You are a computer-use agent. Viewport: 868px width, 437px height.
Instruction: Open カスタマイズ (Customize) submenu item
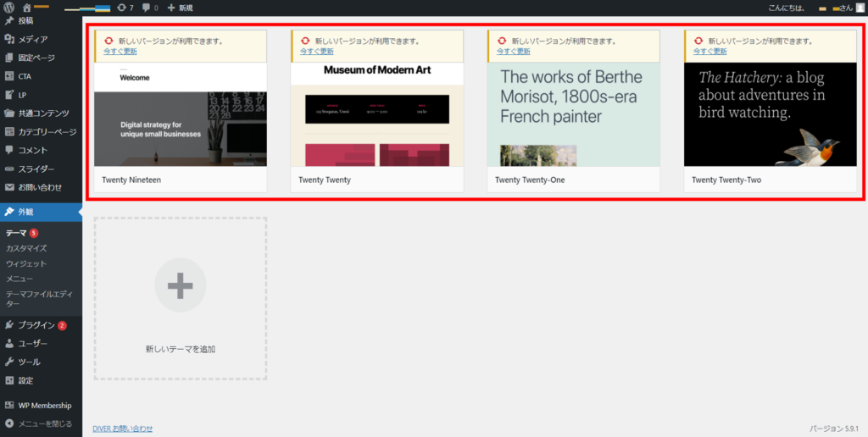(x=26, y=248)
